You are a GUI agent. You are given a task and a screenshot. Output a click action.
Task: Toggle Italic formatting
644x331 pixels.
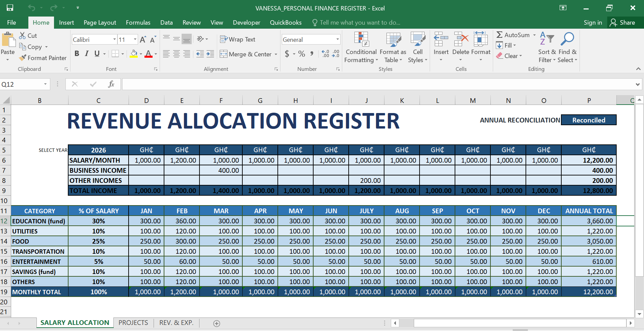coord(87,54)
